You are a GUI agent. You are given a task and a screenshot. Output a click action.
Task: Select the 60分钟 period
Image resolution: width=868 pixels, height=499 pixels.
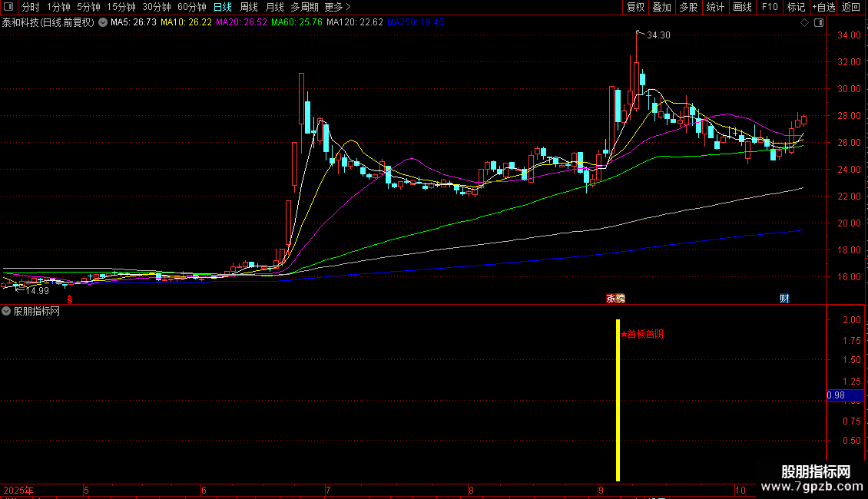pos(191,7)
